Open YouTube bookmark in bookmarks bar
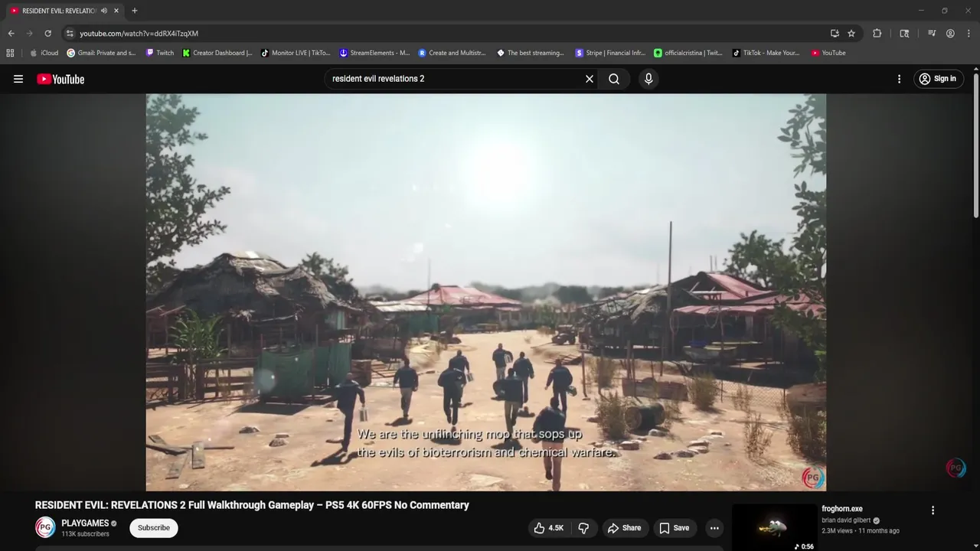The height and width of the screenshot is (551, 980). 828,53
